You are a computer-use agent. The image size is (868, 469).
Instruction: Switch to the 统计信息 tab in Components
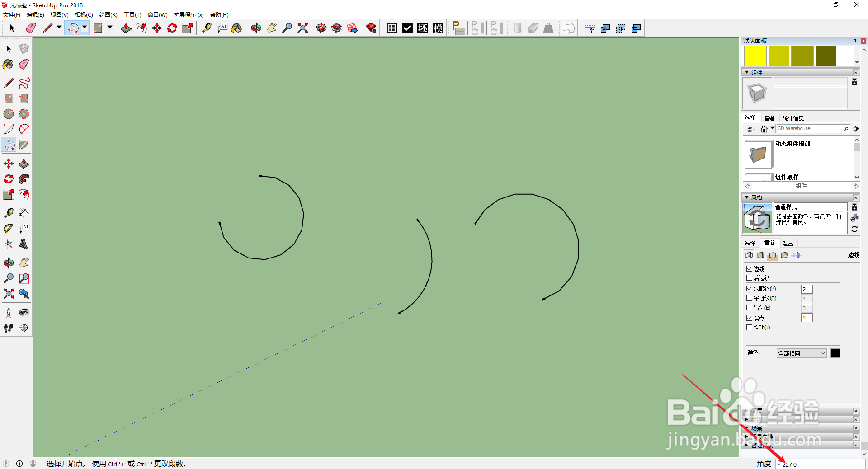[793, 118]
